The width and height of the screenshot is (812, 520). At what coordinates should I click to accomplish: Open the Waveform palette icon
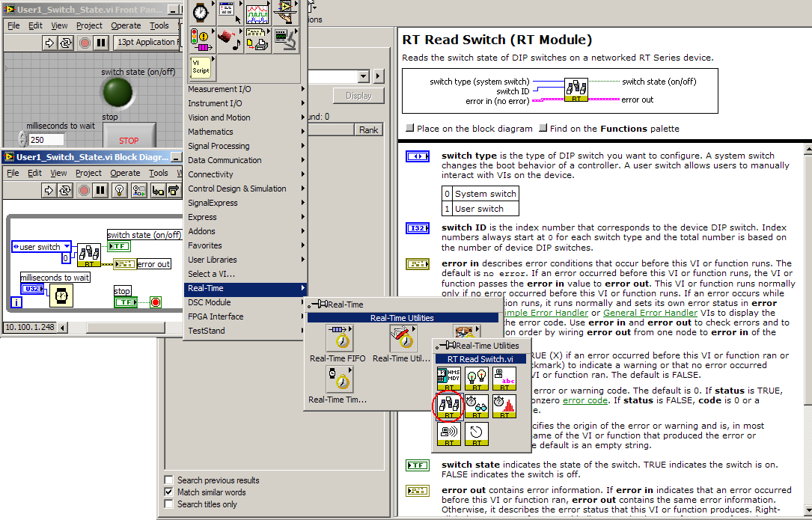pyautogui.click(x=257, y=12)
